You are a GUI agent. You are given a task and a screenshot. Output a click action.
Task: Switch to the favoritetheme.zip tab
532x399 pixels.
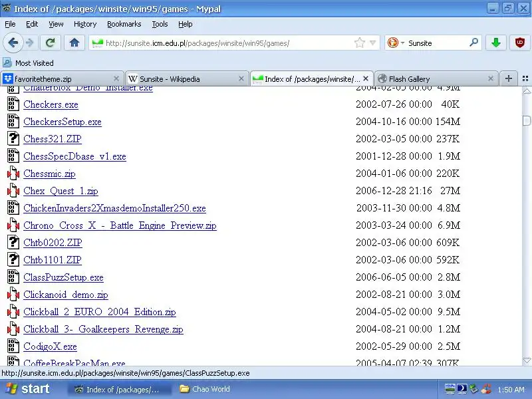click(62, 78)
